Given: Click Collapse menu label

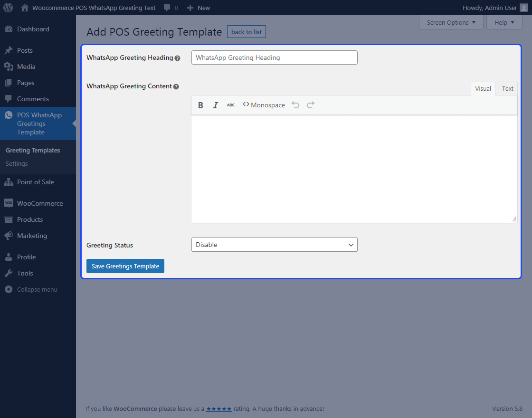Looking at the screenshot, I should (37, 289).
